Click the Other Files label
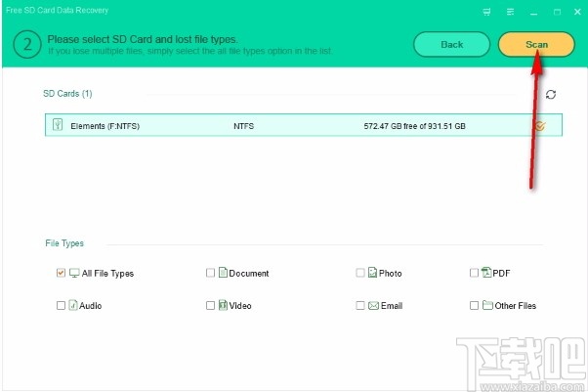This screenshot has height=392, width=588. click(516, 306)
